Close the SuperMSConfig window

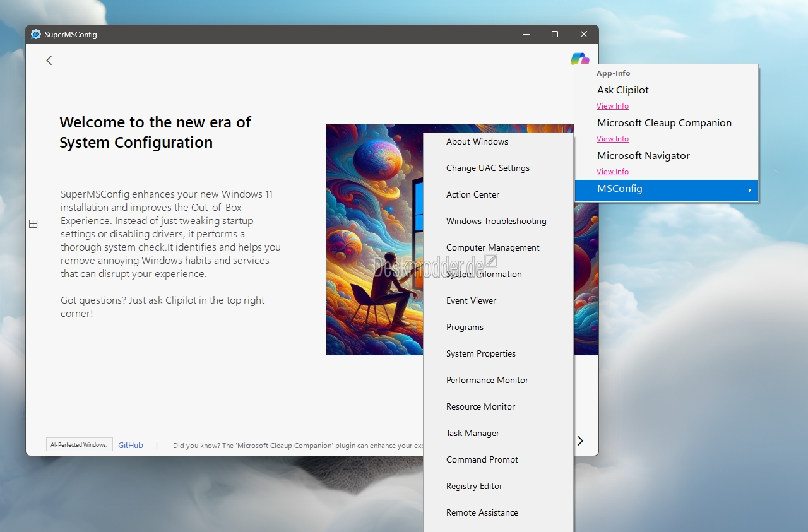[584, 35]
